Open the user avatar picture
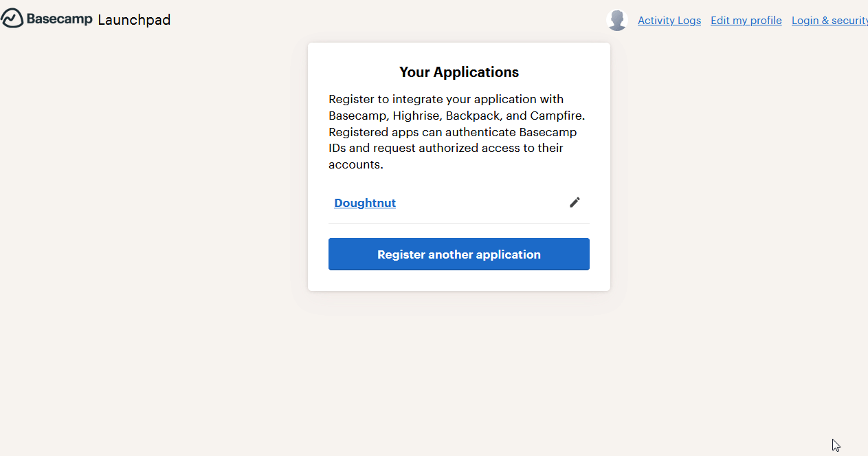Image resolution: width=868 pixels, height=456 pixels. coord(617,20)
